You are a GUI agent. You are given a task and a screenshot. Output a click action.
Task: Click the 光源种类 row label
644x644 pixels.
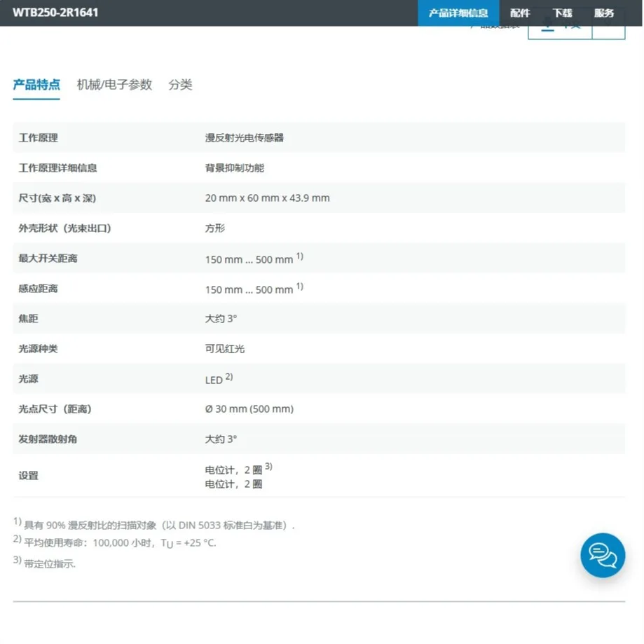coord(39,349)
